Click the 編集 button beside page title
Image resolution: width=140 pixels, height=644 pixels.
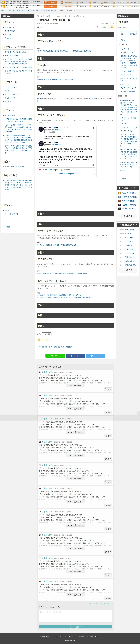click(111, 27)
